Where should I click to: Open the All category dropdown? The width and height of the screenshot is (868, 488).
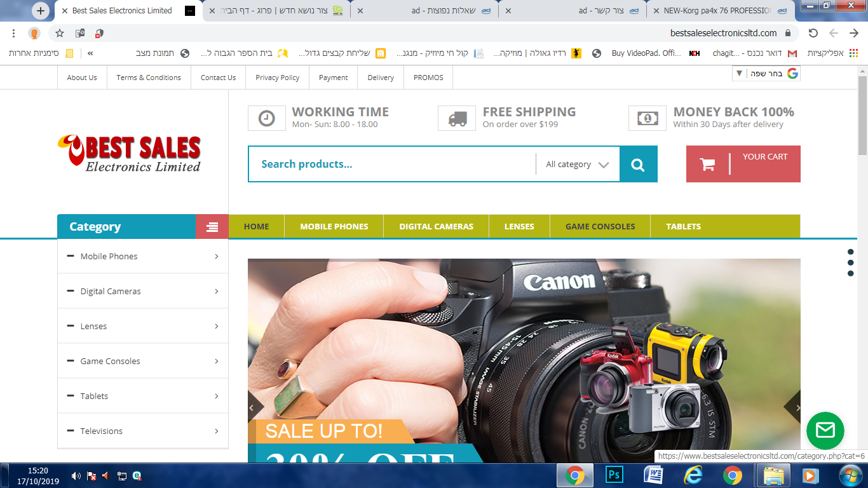(x=578, y=165)
